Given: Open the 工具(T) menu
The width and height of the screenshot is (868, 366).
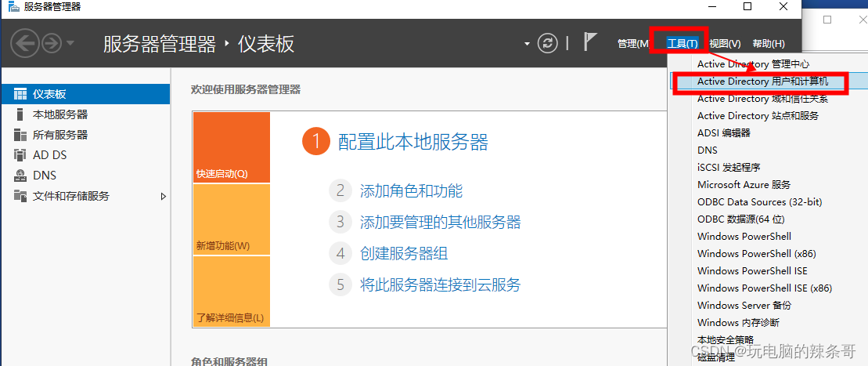Looking at the screenshot, I should (x=682, y=43).
